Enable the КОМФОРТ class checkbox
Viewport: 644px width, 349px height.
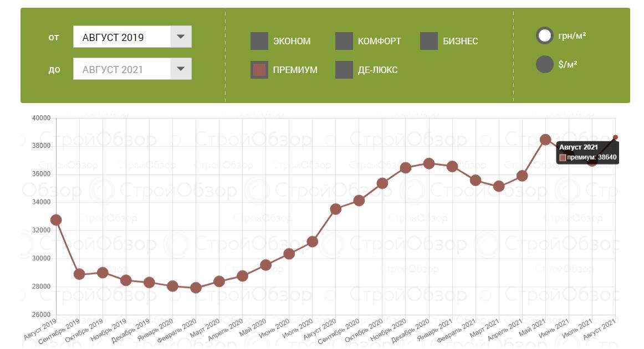coord(344,41)
